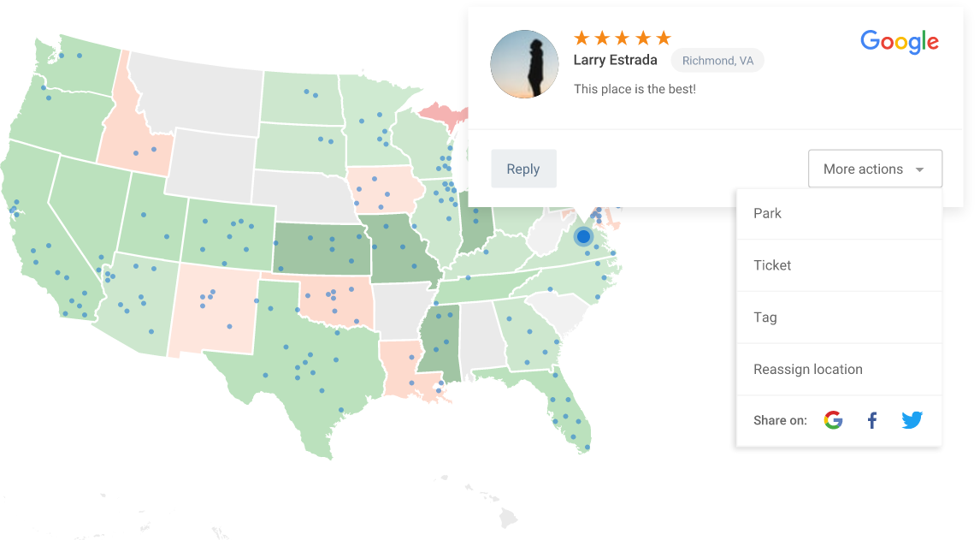Click the dark green Kansas state region
The image size is (980, 540).
(x=322, y=249)
